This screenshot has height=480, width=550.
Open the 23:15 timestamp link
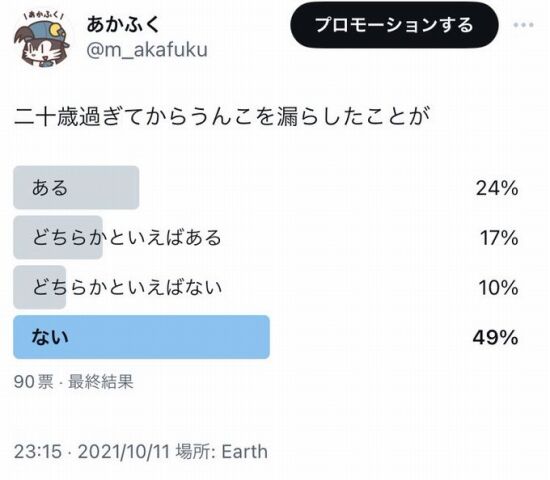tap(38, 452)
